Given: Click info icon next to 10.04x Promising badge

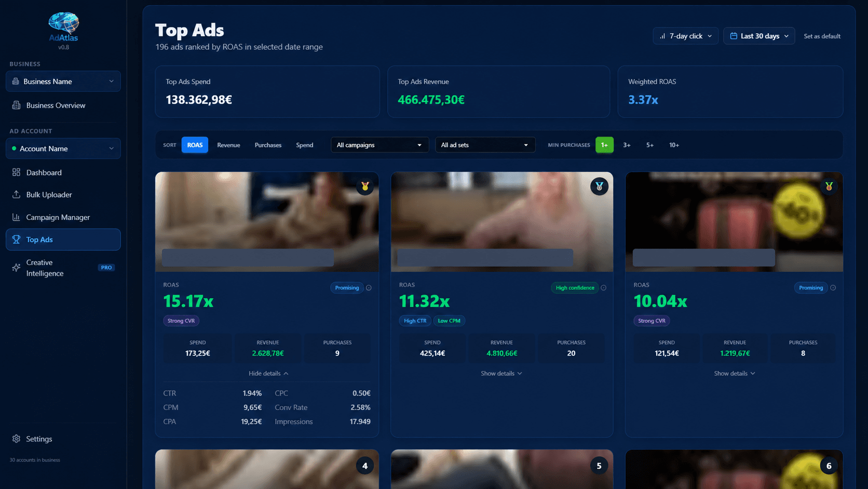Looking at the screenshot, I should (x=833, y=288).
